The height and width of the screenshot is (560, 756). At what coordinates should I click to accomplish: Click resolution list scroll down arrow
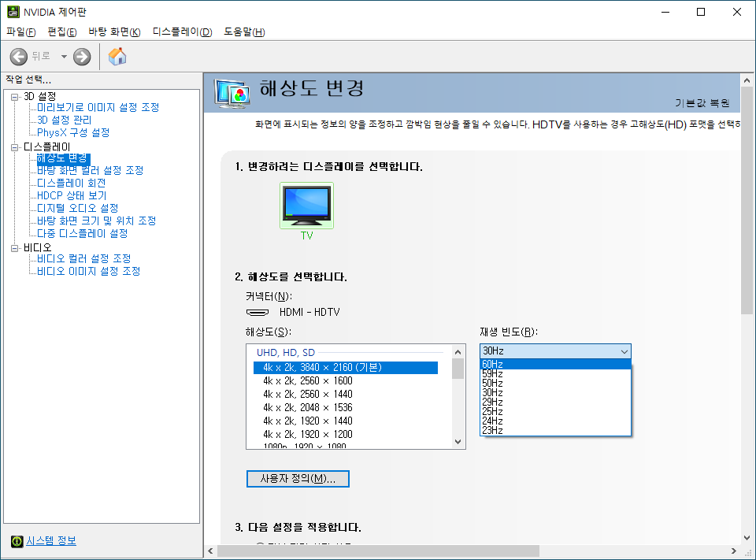[458, 441]
